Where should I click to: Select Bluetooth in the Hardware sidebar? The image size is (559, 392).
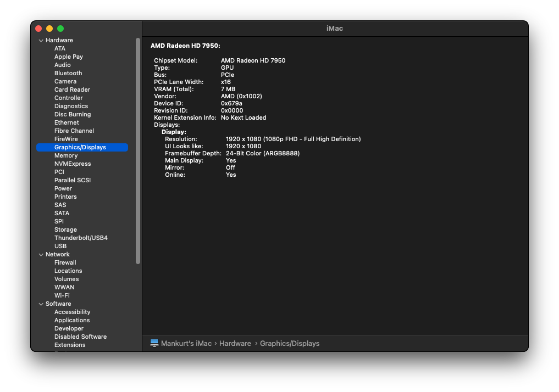tap(68, 72)
